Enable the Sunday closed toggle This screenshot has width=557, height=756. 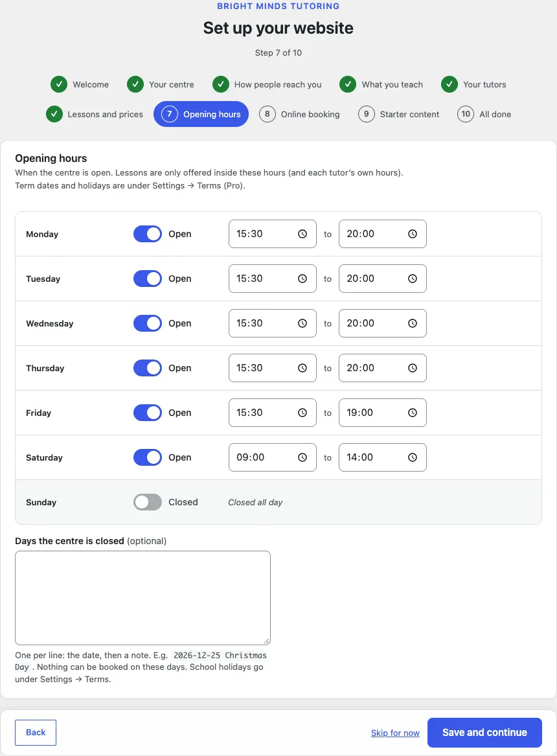pyautogui.click(x=148, y=502)
